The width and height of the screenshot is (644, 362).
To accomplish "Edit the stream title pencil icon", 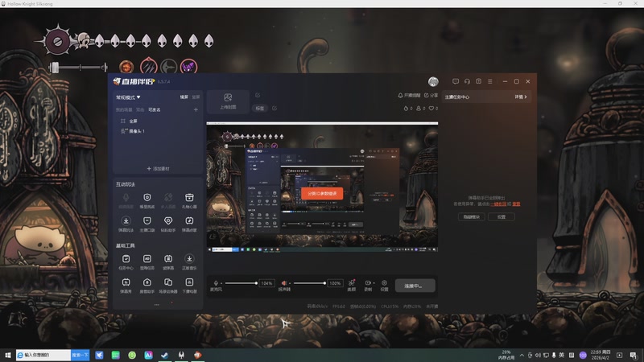I will [x=258, y=95].
